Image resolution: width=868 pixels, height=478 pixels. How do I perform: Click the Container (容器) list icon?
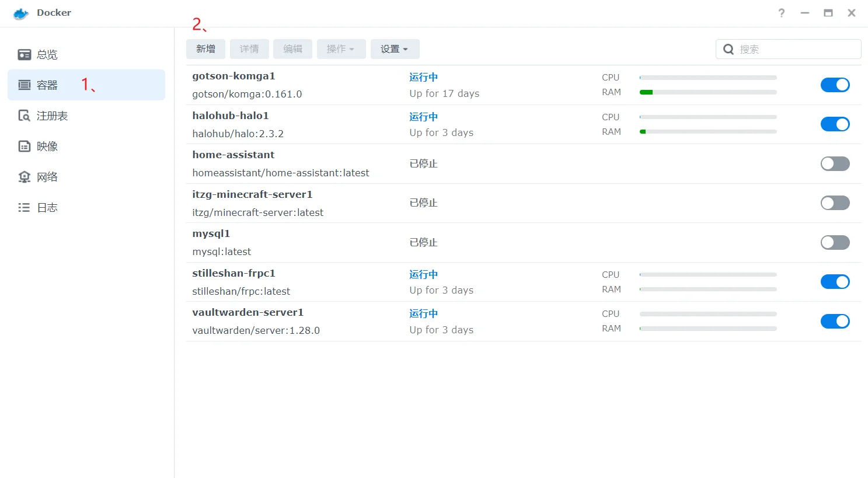point(24,85)
